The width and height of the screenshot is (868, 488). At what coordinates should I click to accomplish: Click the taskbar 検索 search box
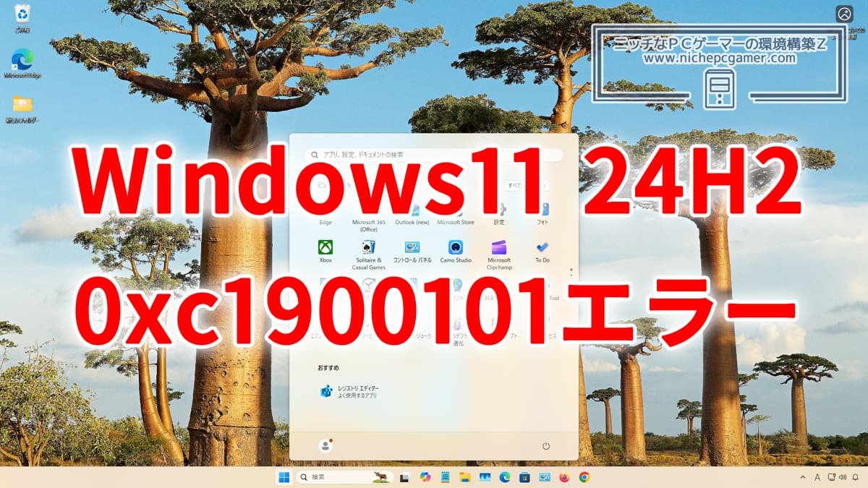click(344, 477)
